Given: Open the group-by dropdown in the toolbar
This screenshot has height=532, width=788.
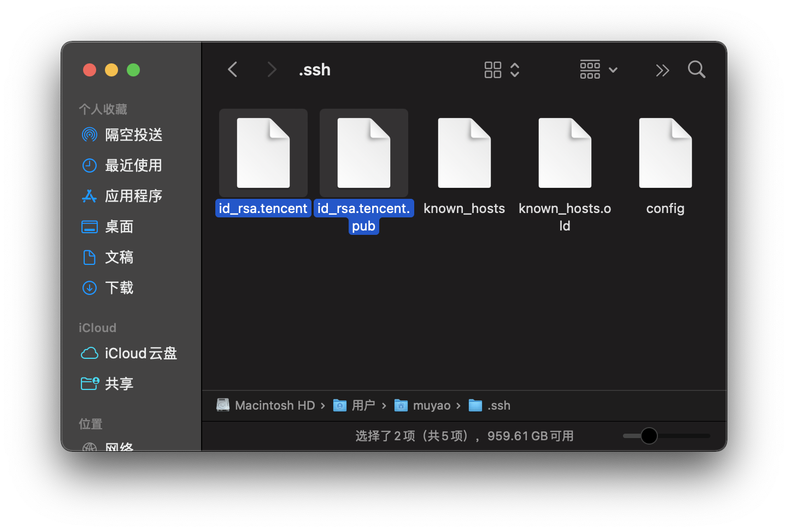Looking at the screenshot, I should click(x=598, y=69).
